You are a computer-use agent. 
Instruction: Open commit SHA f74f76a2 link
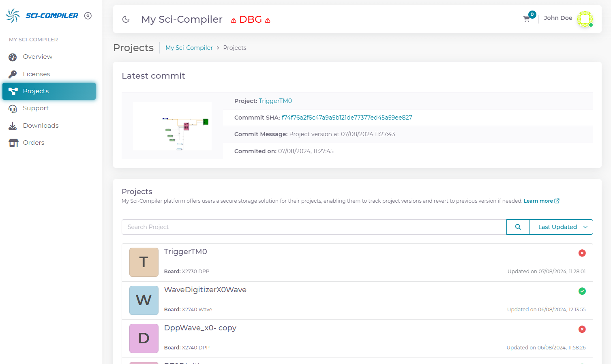pyautogui.click(x=347, y=118)
